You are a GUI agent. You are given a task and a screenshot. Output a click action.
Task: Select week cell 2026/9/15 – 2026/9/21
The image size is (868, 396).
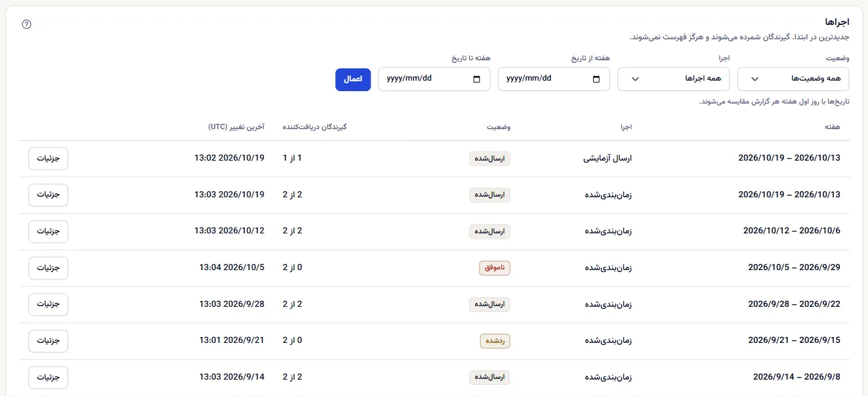794,341
